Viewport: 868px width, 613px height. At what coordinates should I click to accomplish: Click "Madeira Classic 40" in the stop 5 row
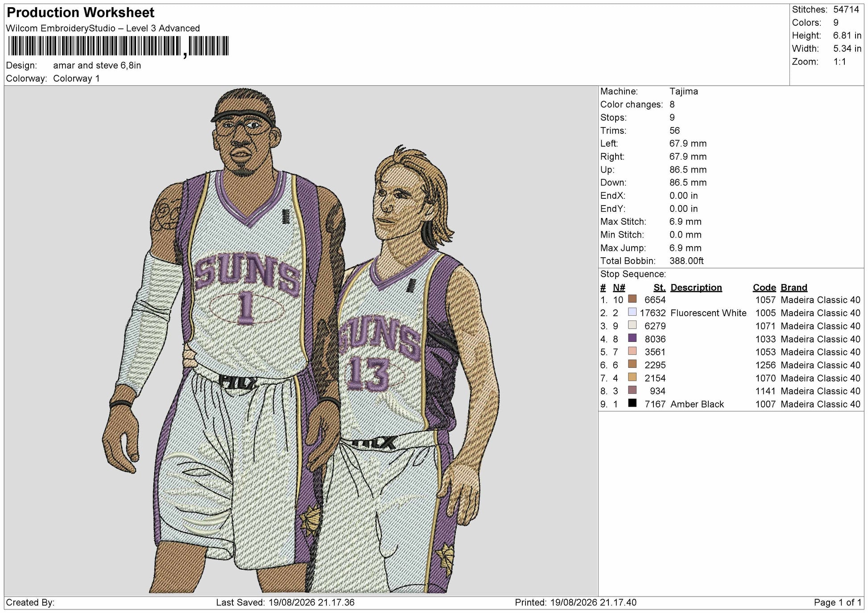click(x=820, y=352)
